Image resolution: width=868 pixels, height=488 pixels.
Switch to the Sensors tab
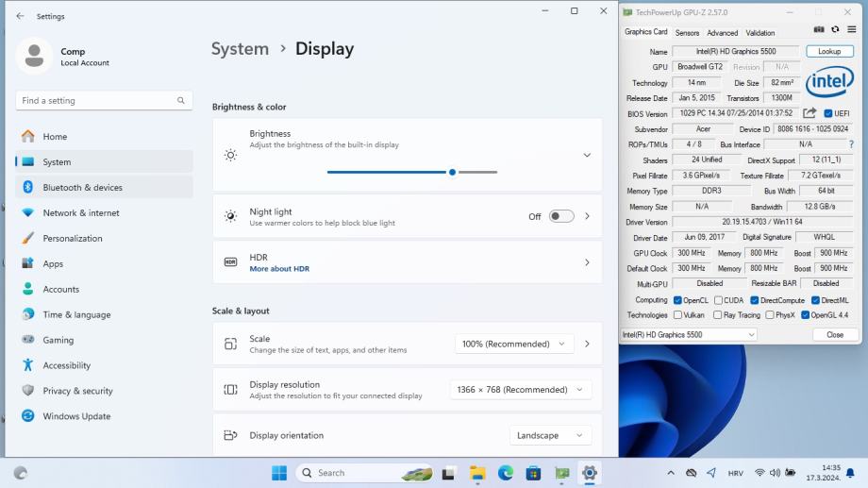(687, 33)
